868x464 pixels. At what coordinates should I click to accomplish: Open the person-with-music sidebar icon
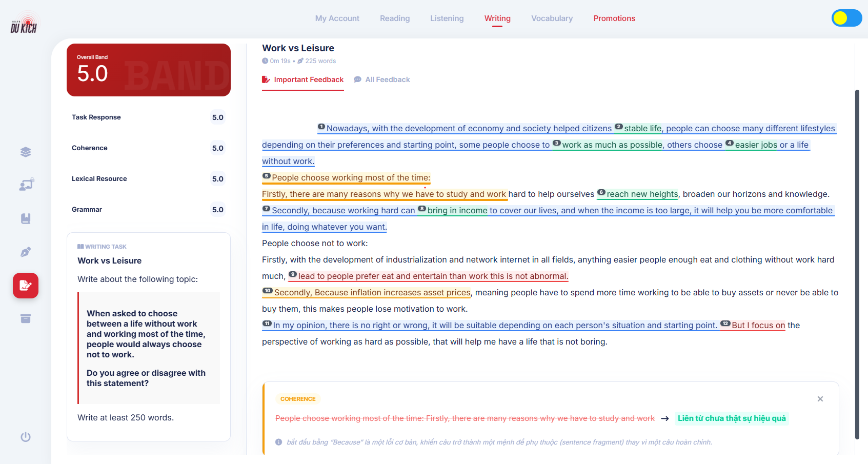point(26,184)
